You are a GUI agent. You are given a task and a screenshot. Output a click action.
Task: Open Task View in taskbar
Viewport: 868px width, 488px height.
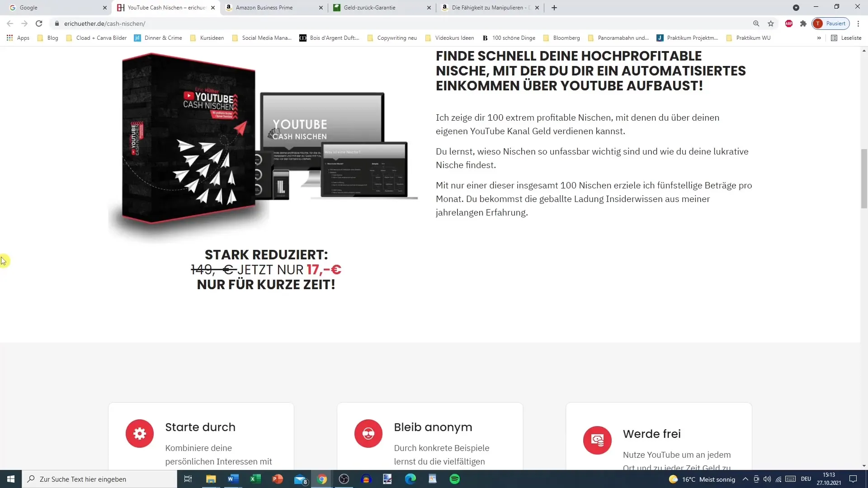[188, 479]
